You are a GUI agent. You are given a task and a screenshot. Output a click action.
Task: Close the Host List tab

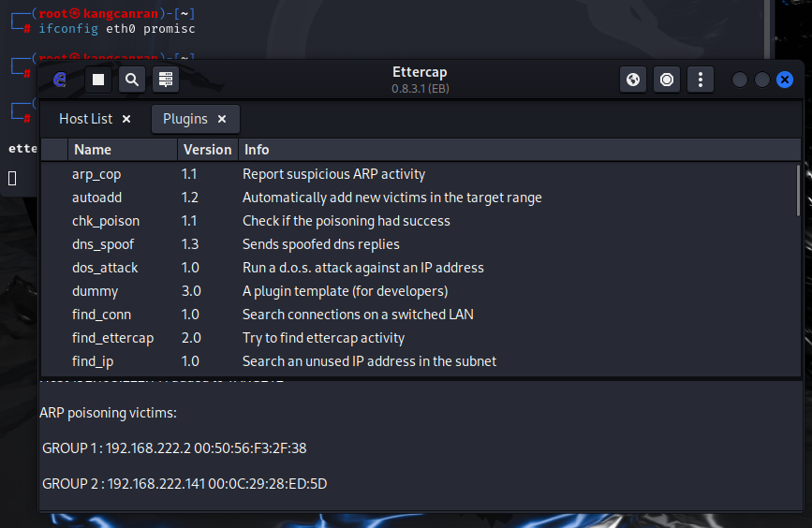click(126, 119)
